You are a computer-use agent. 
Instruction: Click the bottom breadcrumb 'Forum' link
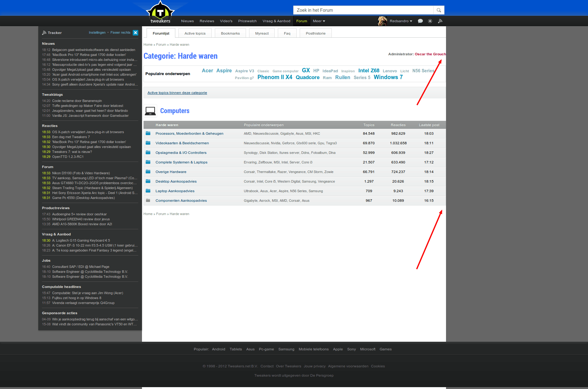161,214
